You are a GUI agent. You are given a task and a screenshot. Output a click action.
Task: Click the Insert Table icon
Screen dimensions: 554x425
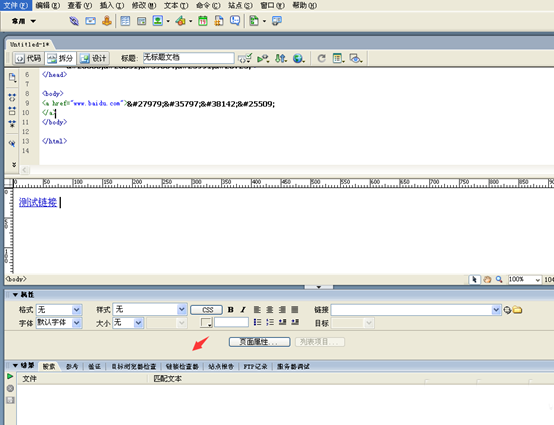[x=125, y=21]
